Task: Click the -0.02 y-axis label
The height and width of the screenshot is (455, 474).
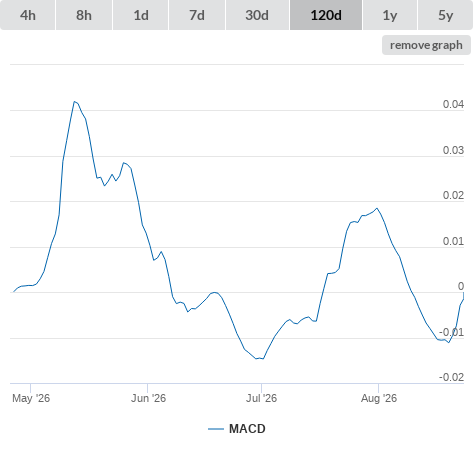Action: (x=452, y=377)
